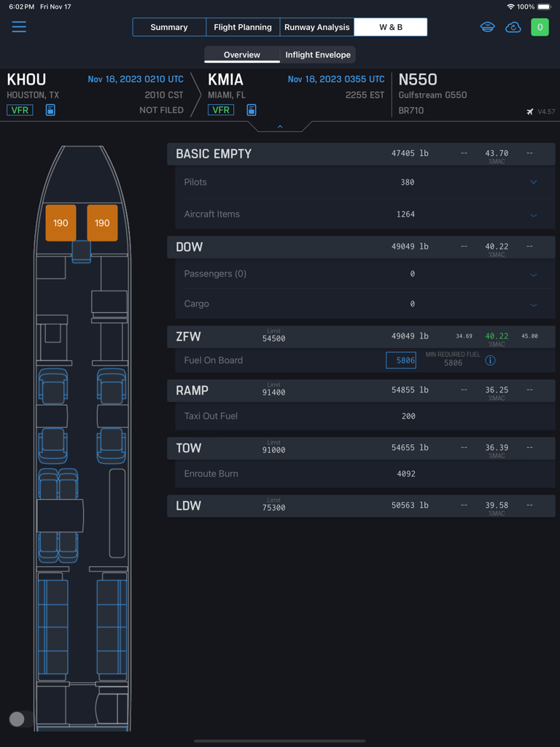Select the right pilot seat showing 190
The width and height of the screenshot is (560, 747).
(x=102, y=222)
